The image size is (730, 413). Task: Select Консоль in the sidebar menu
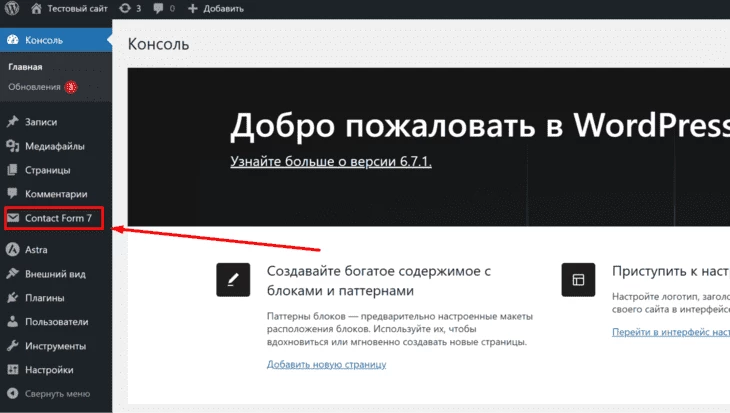point(56,40)
